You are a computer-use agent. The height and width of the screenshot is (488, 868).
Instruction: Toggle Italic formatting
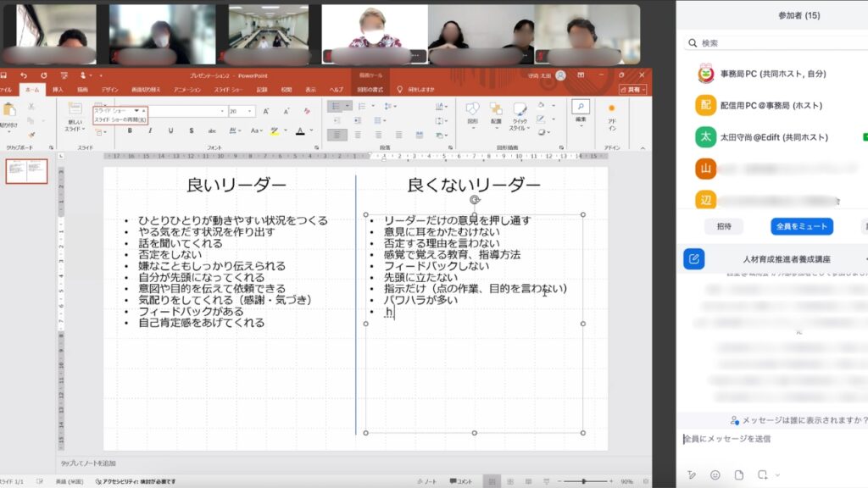[150, 130]
